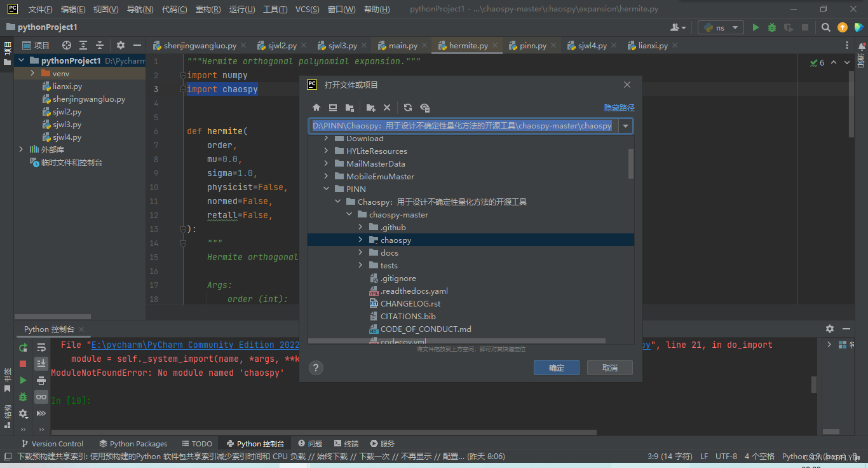Click the 隐藏路径 link in the dialog
The height and width of the screenshot is (468, 868).
618,107
